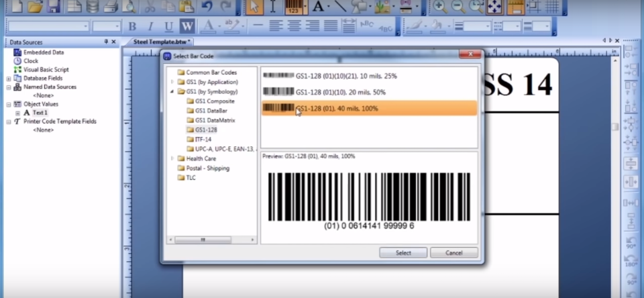Image resolution: width=644 pixels, height=298 pixels.
Task: Click the Zoom In magnifier
Action: 440,6
